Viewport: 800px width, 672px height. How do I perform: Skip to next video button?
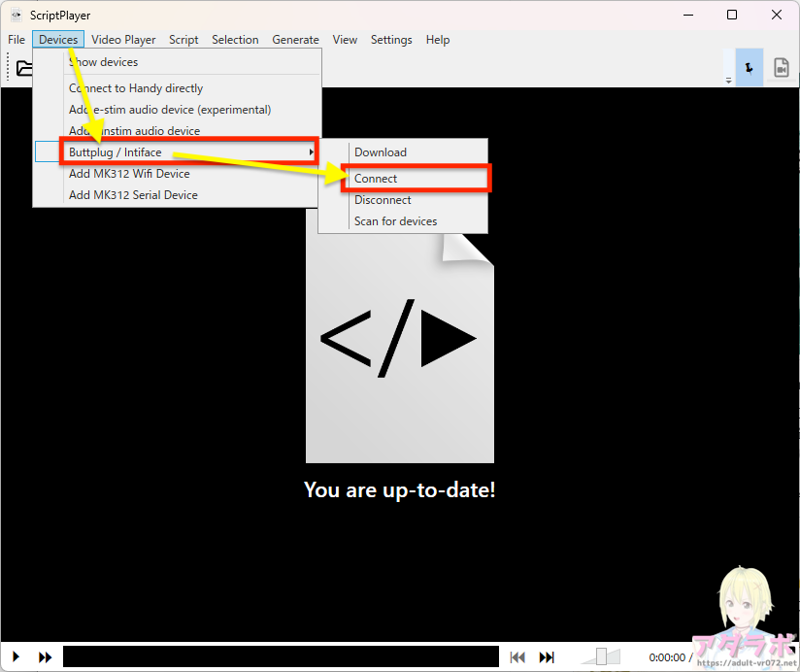(547, 657)
